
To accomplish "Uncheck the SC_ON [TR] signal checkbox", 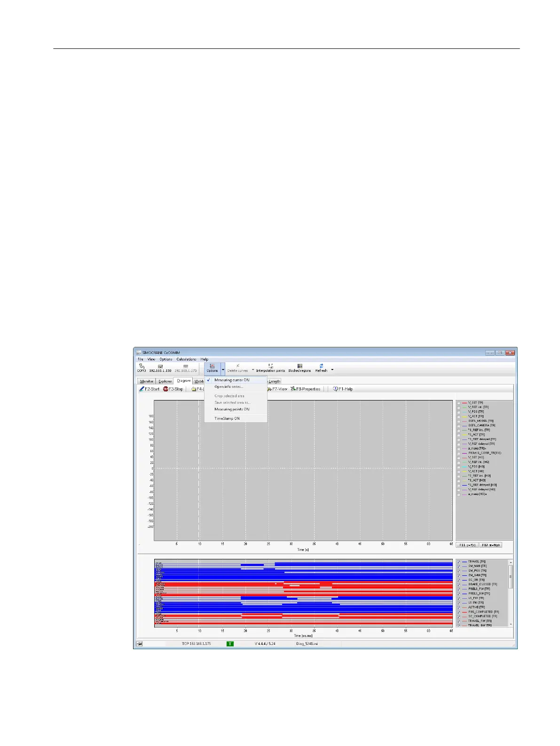I will pyautogui.click(x=459, y=580).
